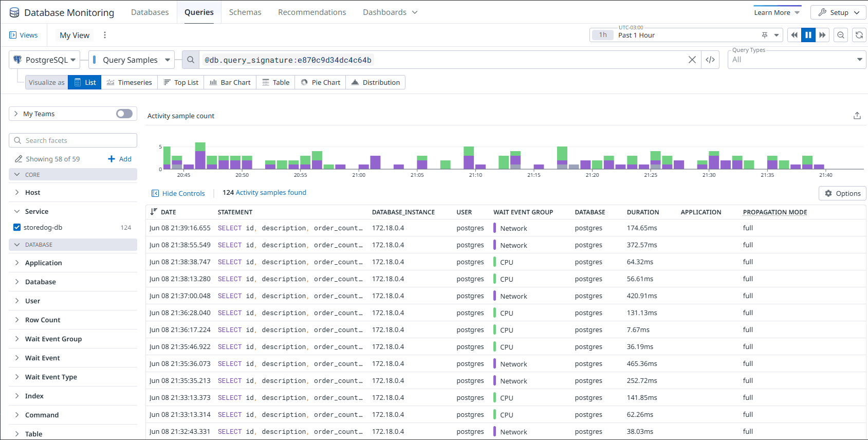Click the 21:10 tall bar in graph
The height and width of the screenshot is (440, 868).
469,158
